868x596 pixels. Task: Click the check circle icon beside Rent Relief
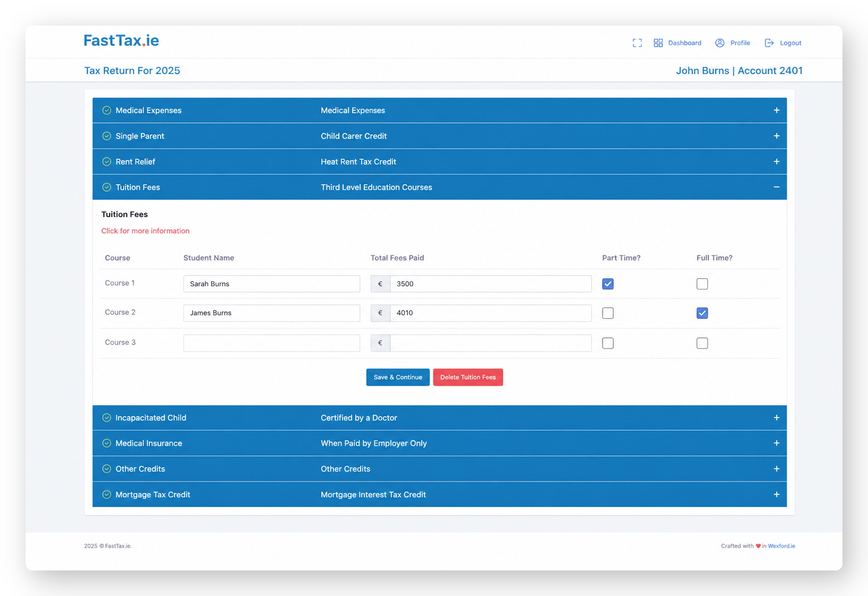[x=107, y=162]
